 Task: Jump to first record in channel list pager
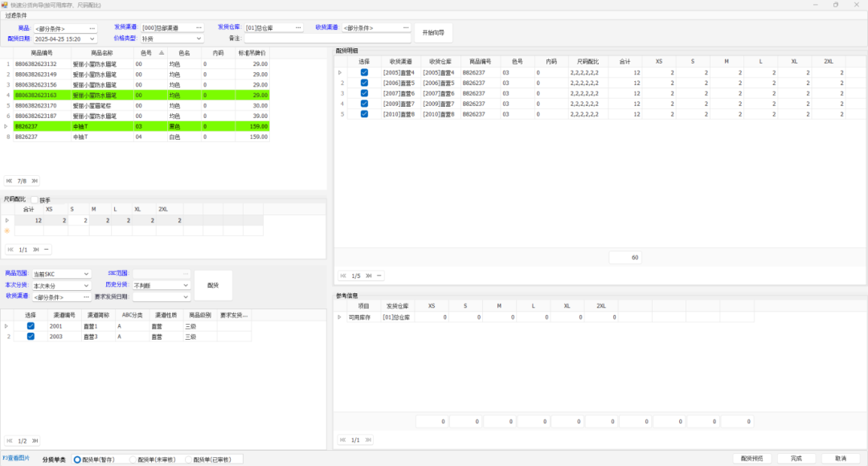point(10,441)
